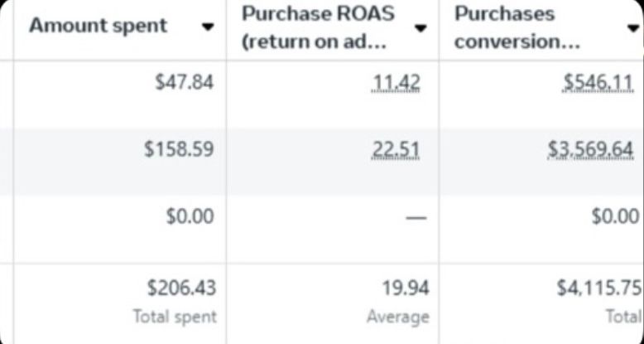Open the 22.51 ROAS value link
The width and height of the screenshot is (644, 344).
396,149
